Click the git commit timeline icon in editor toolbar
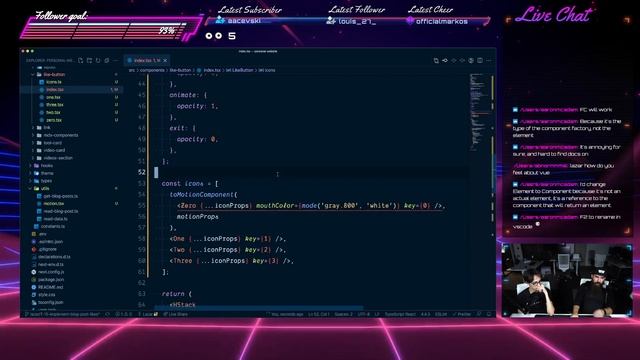 [445, 60]
